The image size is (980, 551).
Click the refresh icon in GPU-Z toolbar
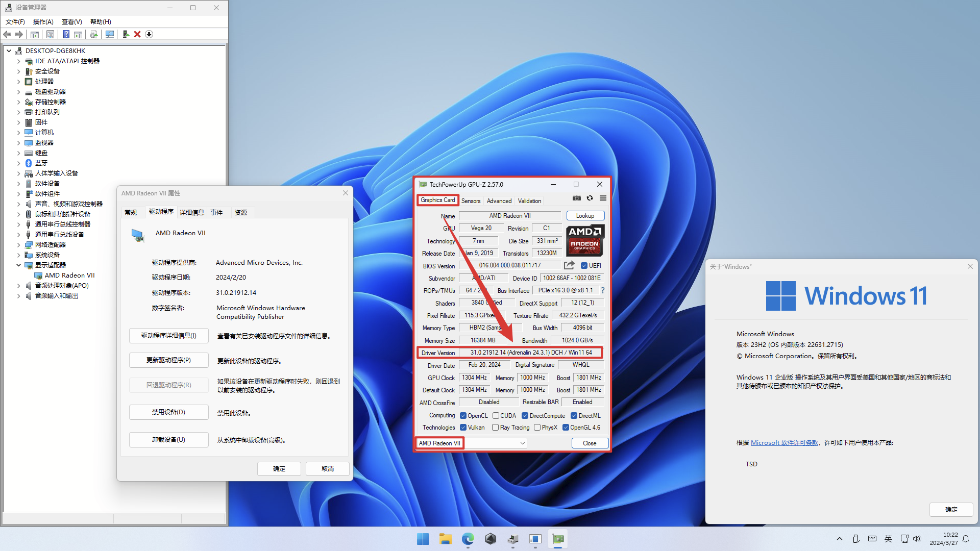590,198
